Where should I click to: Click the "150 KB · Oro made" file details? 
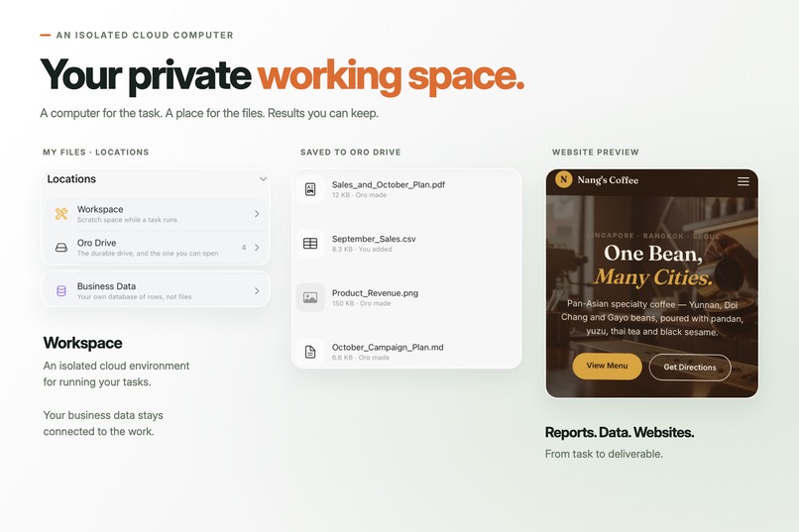click(x=361, y=303)
